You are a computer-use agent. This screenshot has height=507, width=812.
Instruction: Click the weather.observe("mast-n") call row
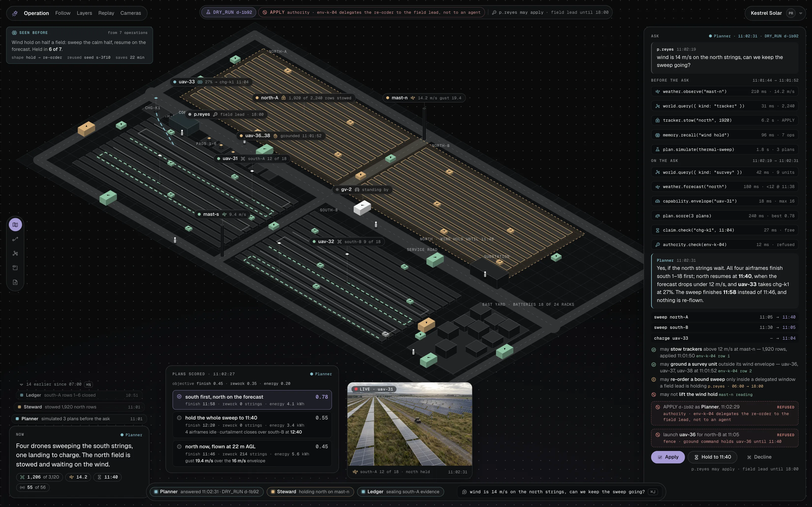click(x=724, y=91)
